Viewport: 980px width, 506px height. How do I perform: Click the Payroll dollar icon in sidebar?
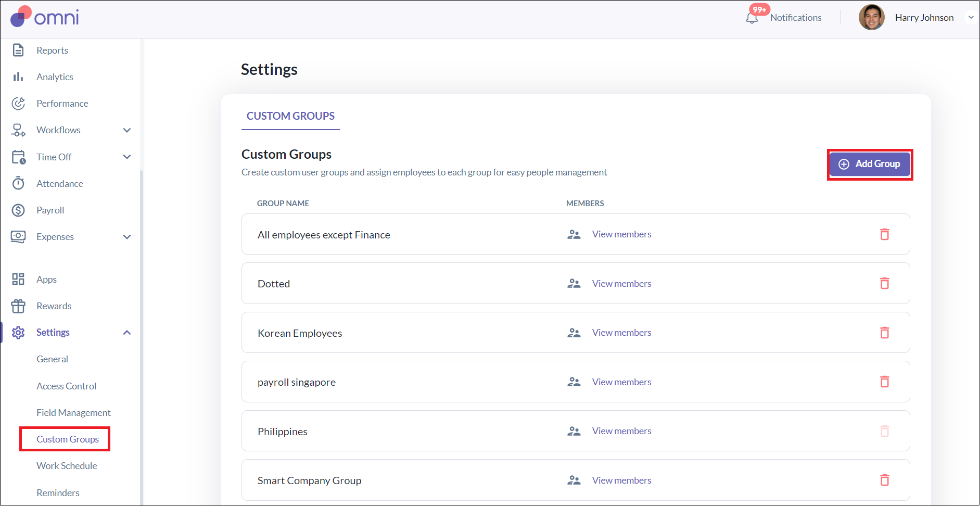click(x=18, y=210)
